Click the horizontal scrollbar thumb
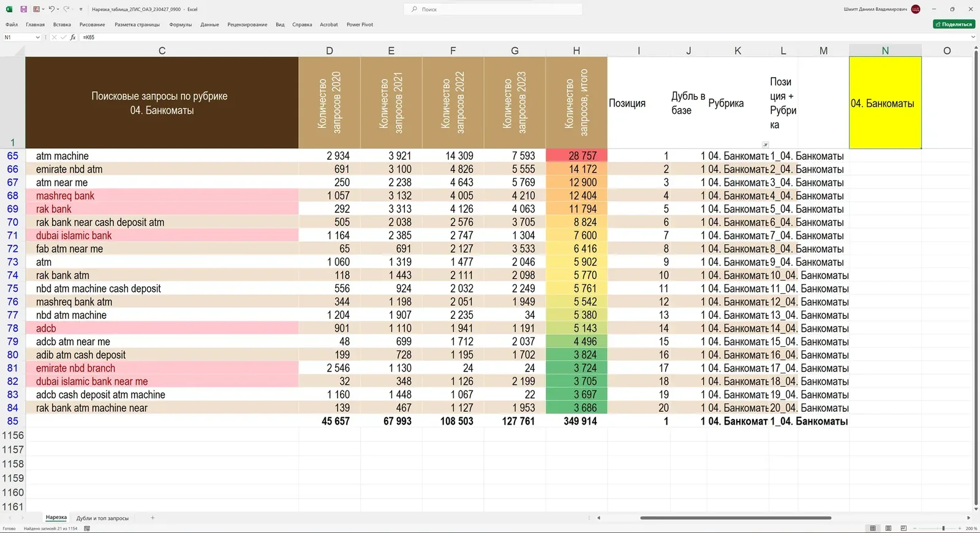 coord(736,518)
